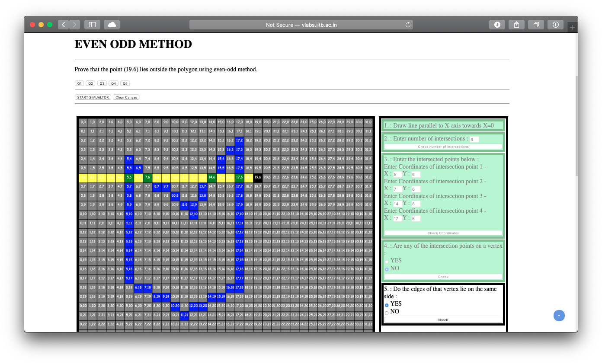Select YES for vertex intersection question
Screen dimensions: 602x364
pos(387,262)
